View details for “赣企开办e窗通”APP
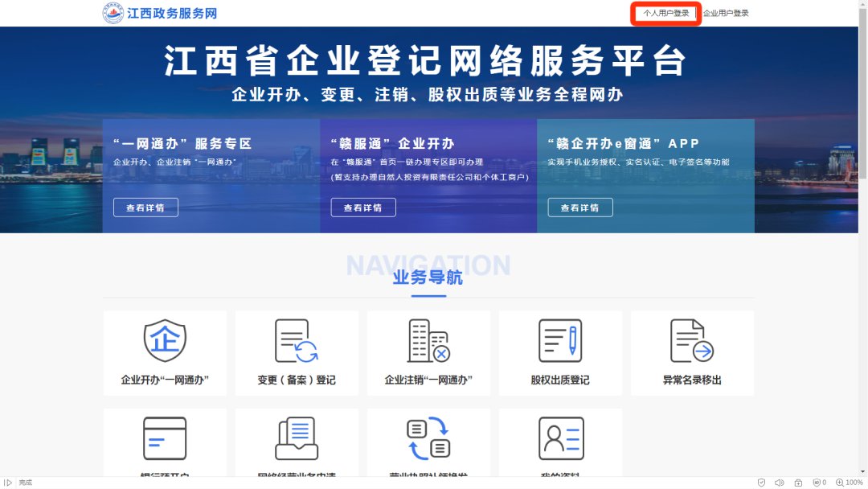 tap(580, 208)
